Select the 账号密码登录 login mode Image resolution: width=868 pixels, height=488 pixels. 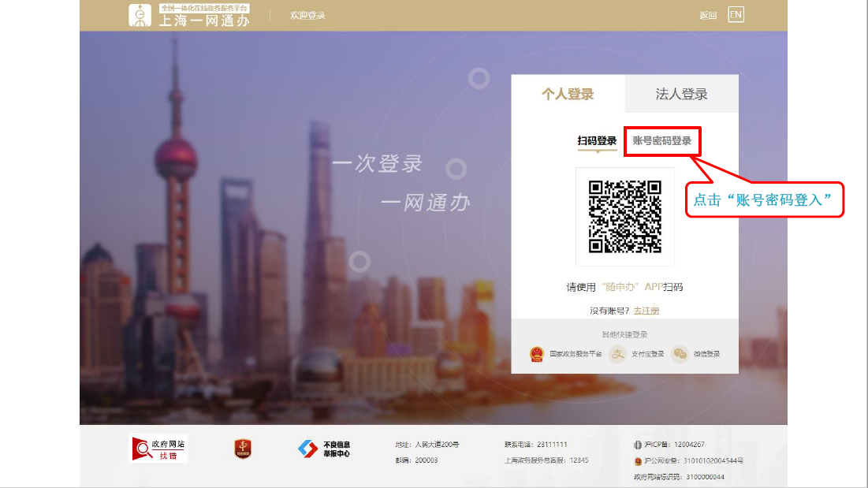point(661,141)
